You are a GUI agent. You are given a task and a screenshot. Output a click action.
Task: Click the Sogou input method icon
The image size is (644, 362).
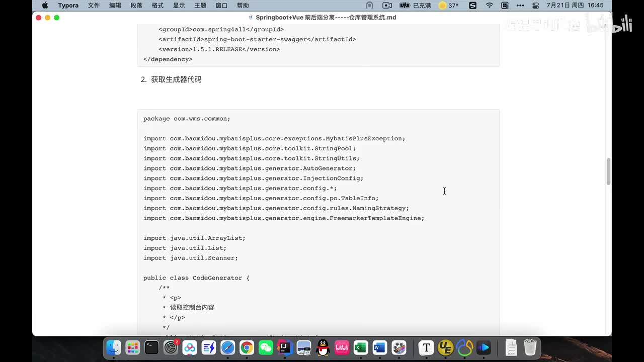[473, 6]
